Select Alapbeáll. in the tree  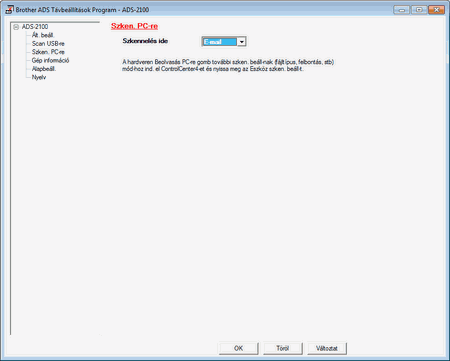(44, 69)
